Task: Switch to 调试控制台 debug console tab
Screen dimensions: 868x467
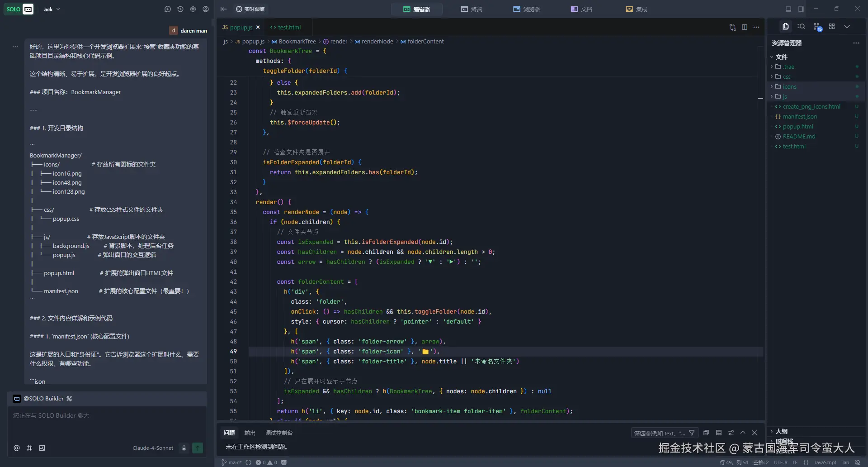Action: (278, 433)
